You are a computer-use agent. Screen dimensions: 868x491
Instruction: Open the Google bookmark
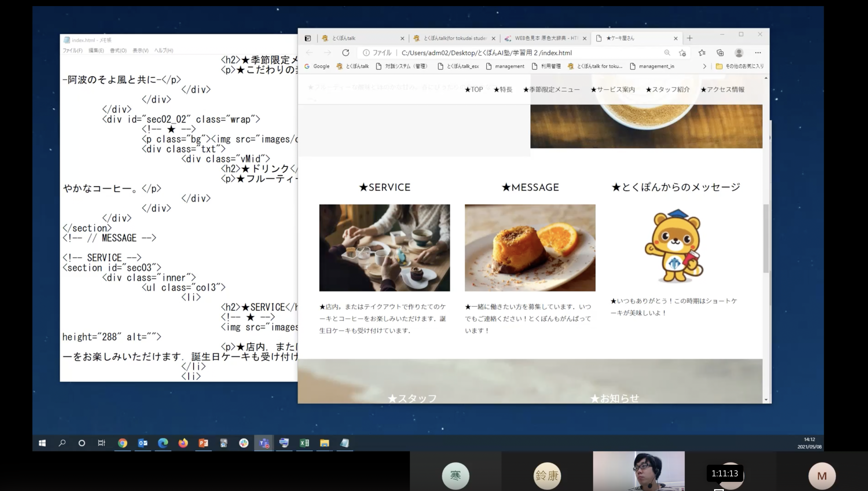point(317,66)
